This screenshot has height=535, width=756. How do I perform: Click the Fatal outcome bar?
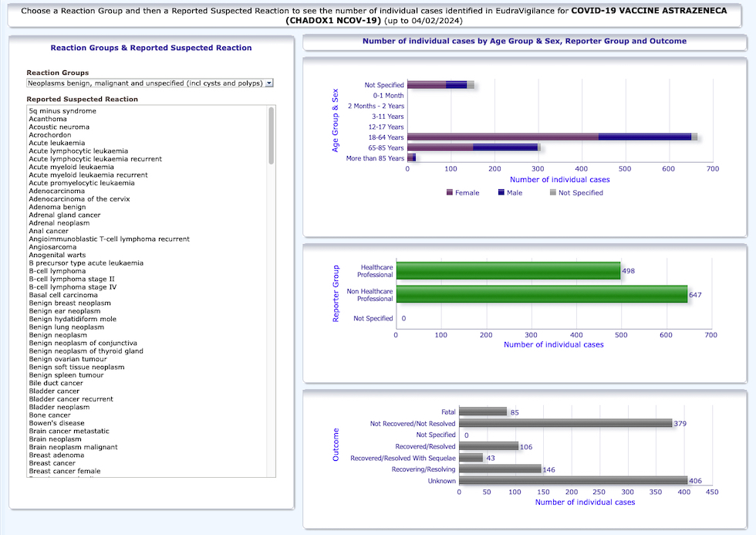(x=483, y=411)
